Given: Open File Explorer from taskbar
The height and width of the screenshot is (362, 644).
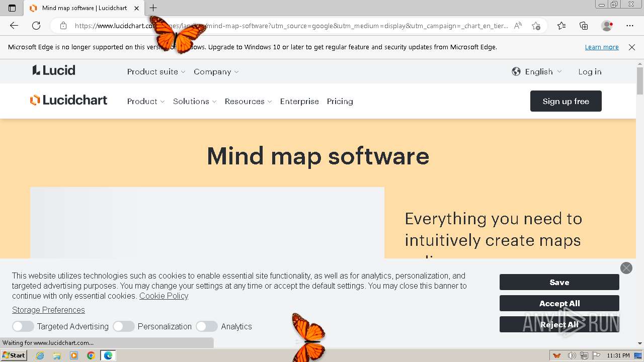Looking at the screenshot, I should [57, 355].
